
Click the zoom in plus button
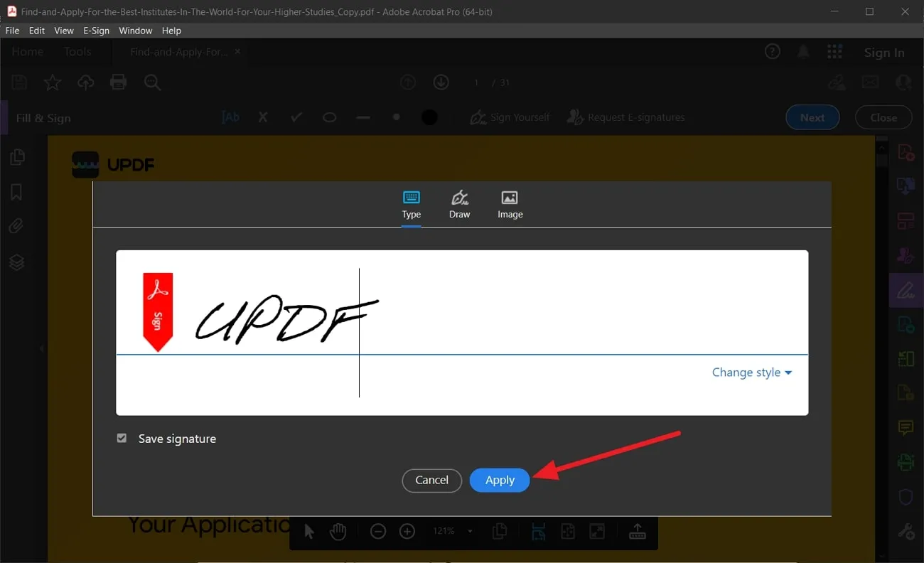click(407, 532)
